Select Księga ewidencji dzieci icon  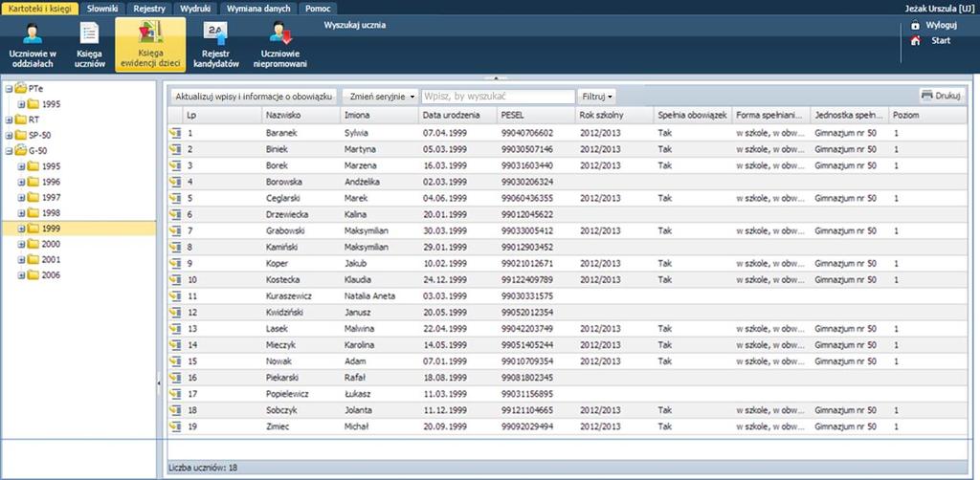[150, 45]
